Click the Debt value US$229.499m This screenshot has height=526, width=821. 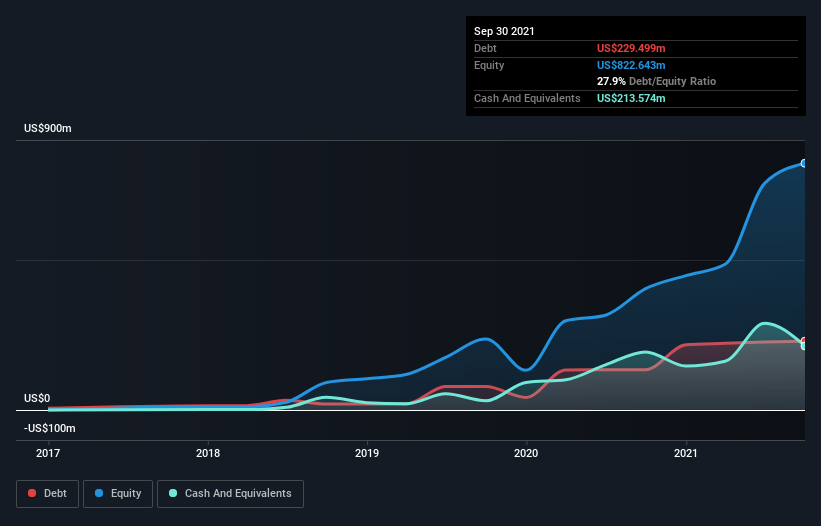(631, 48)
